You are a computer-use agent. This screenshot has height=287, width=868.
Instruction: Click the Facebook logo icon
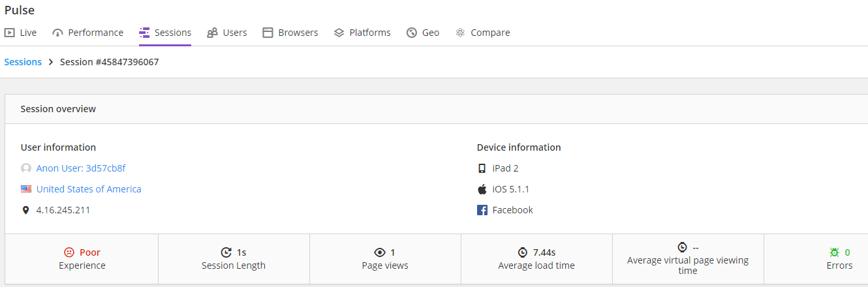(x=482, y=210)
